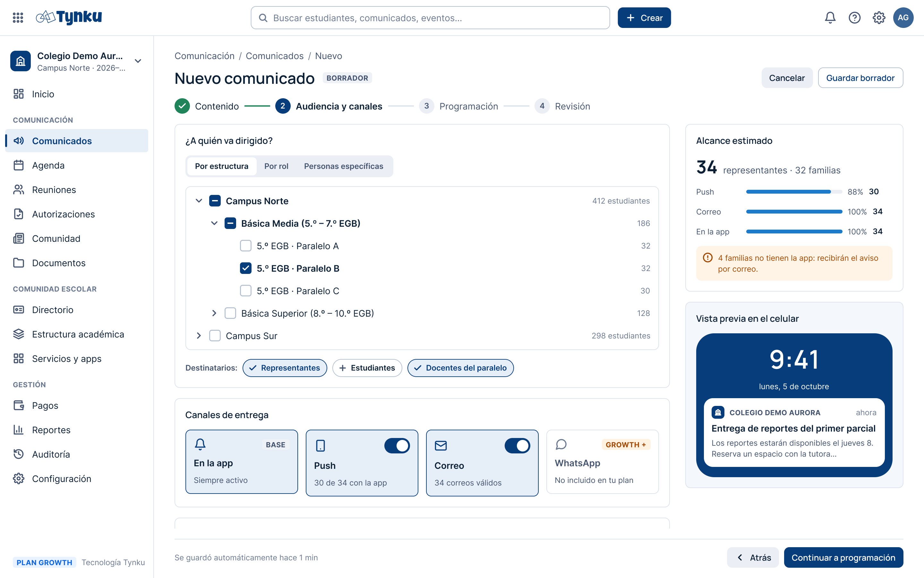Open Agenda from the sidebar
Image resolution: width=924 pixels, height=578 pixels.
tap(76, 165)
